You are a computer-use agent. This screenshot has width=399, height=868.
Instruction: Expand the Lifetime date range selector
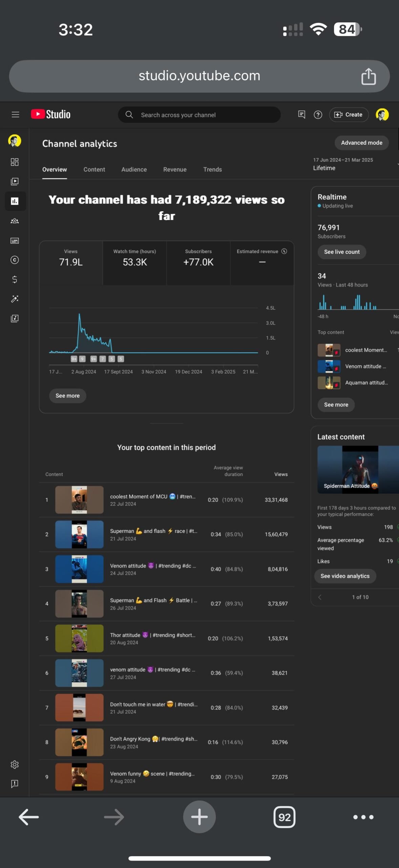[x=355, y=164]
